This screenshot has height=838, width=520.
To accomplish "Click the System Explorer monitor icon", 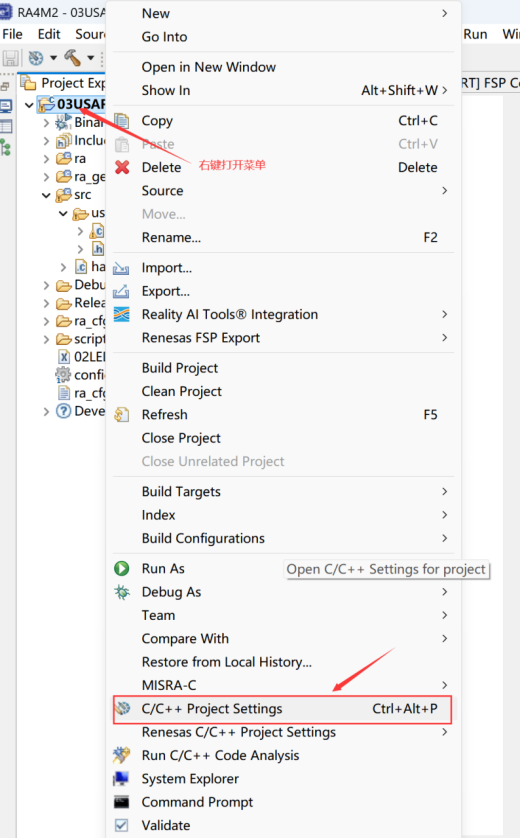I will [x=121, y=779].
